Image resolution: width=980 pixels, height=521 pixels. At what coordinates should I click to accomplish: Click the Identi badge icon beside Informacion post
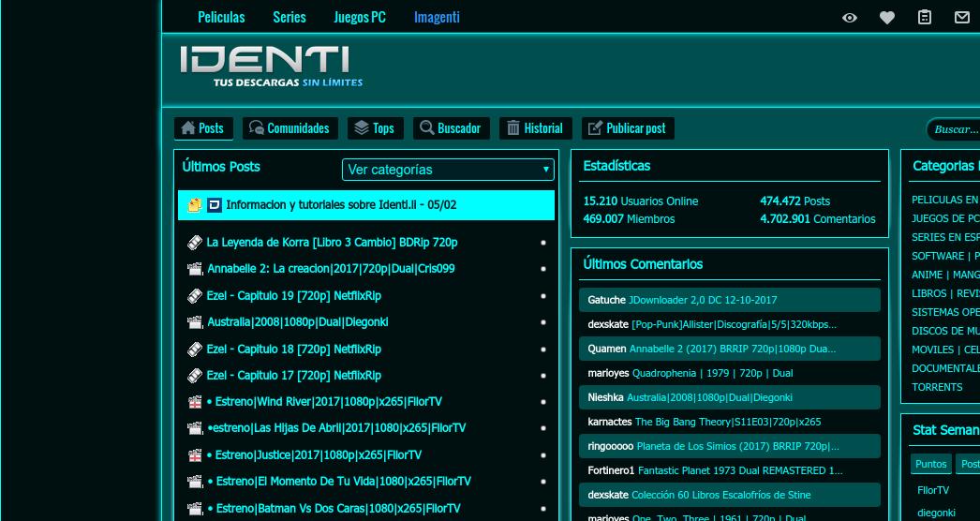pos(215,205)
